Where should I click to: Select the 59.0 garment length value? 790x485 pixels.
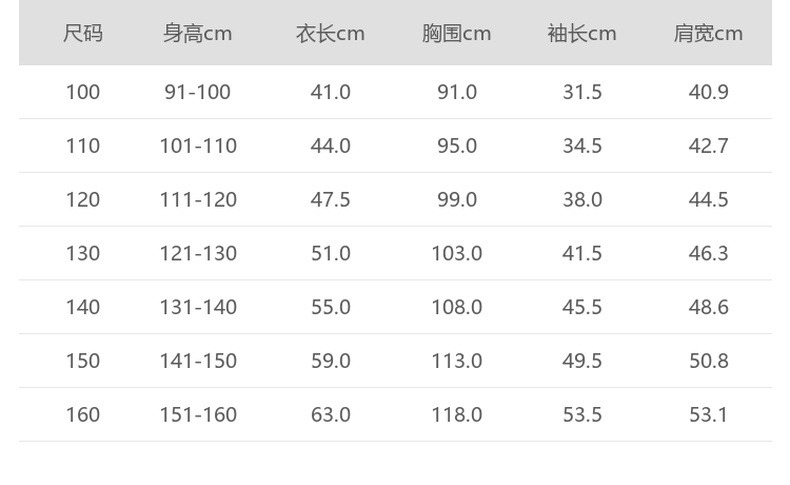(x=330, y=361)
